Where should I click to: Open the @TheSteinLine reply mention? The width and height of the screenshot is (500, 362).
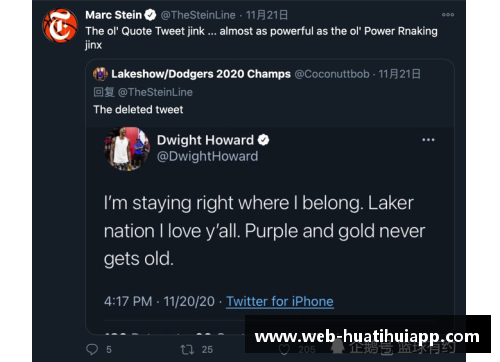pyautogui.click(x=155, y=92)
